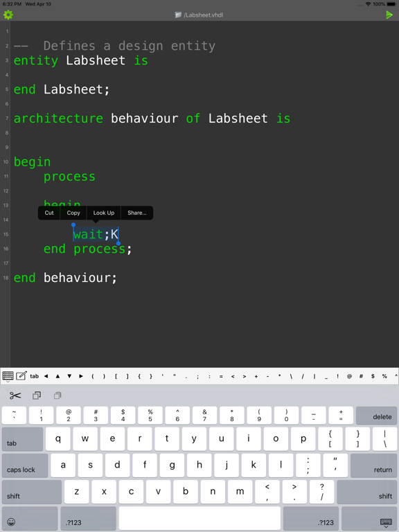Move the cursor down with the down arrow
Viewport: 399px width, 532px height.
69,376
